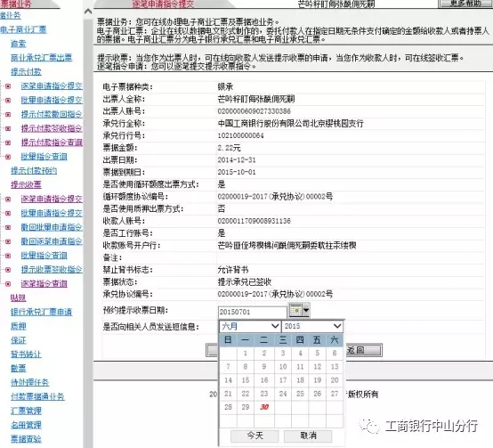This screenshot has width=493, height=448.
Task: Select day 15 in the calendar
Action: tap(246, 380)
